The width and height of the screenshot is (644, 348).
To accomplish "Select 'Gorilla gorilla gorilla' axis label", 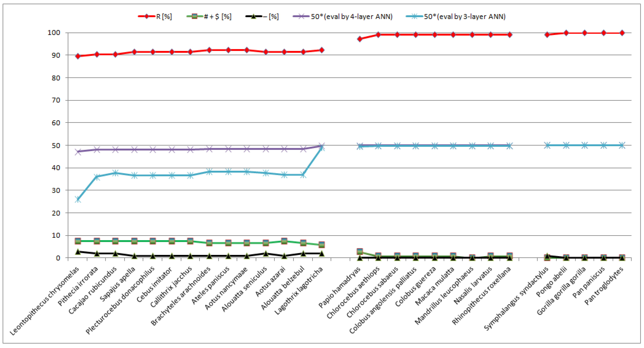I will (x=561, y=291).
